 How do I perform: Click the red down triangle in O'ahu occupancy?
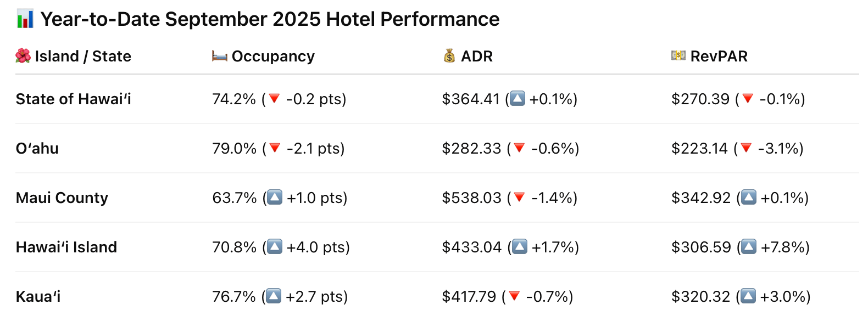pyautogui.click(x=275, y=148)
